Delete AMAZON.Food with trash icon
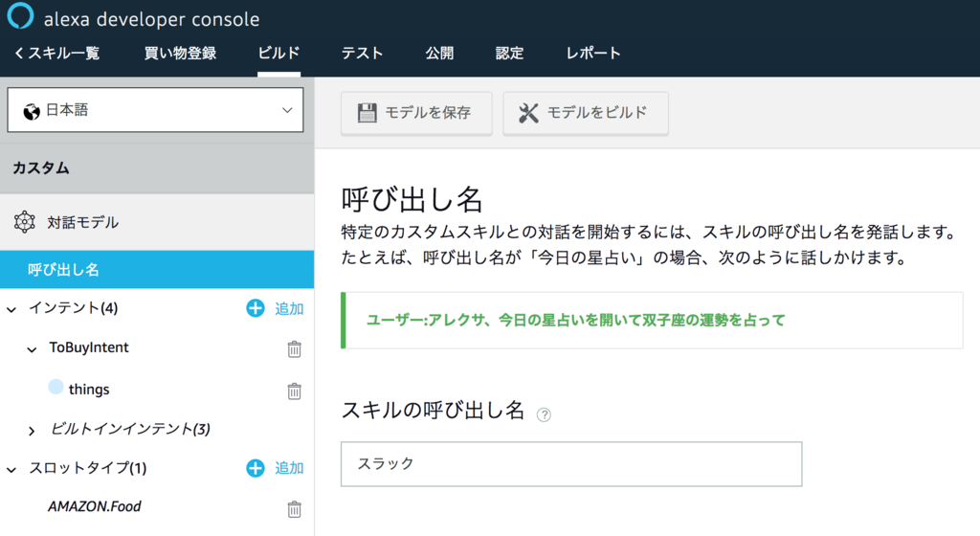The width and height of the screenshot is (980, 536). [295, 509]
